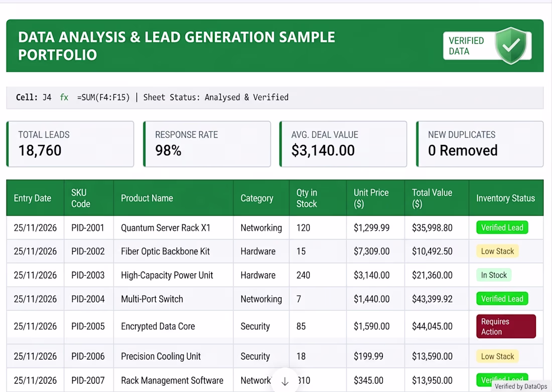
Task: Open the Response Rate 98% card
Action: (207, 144)
